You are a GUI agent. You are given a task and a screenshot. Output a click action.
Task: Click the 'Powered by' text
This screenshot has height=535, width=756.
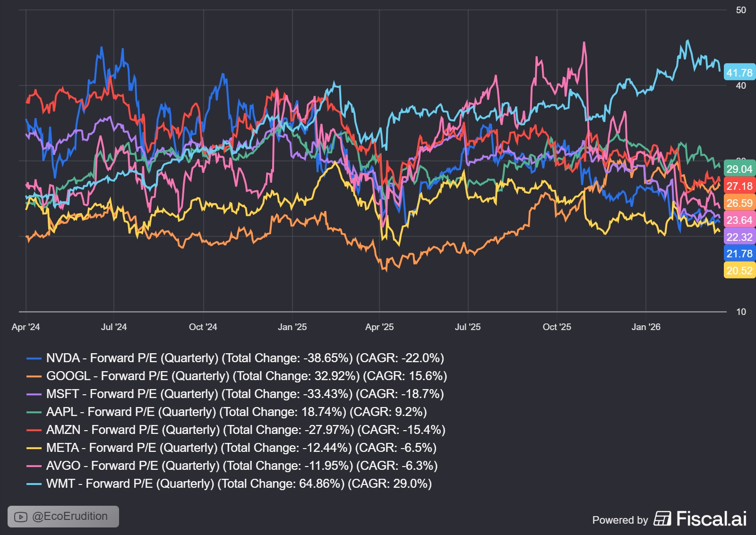[x=620, y=520]
